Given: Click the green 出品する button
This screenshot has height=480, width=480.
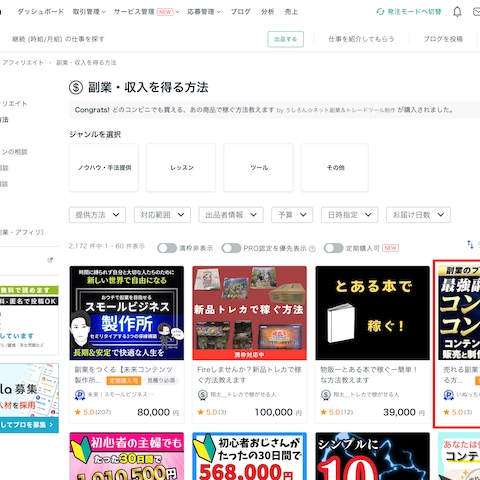Looking at the screenshot, I should [285, 39].
